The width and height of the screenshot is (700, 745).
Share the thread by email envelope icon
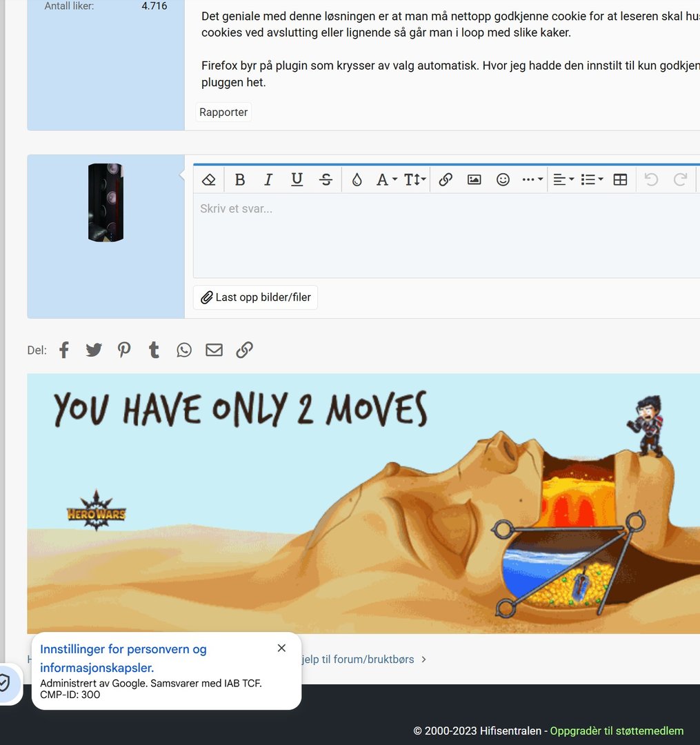click(214, 350)
